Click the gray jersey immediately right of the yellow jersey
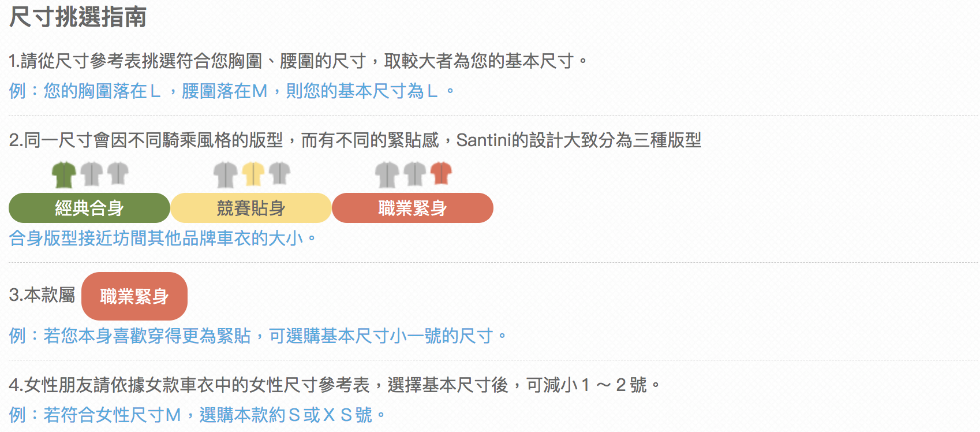Viewport: 980px width, 432px height. (280, 173)
